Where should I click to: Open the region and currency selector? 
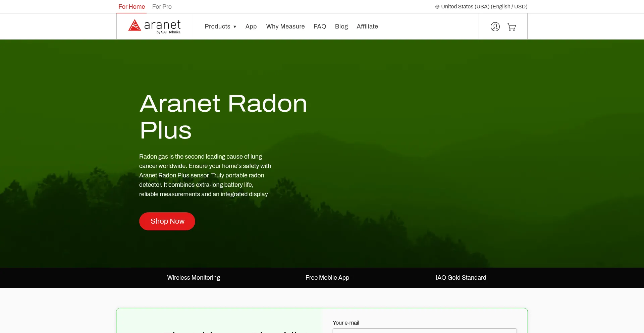pos(481,7)
